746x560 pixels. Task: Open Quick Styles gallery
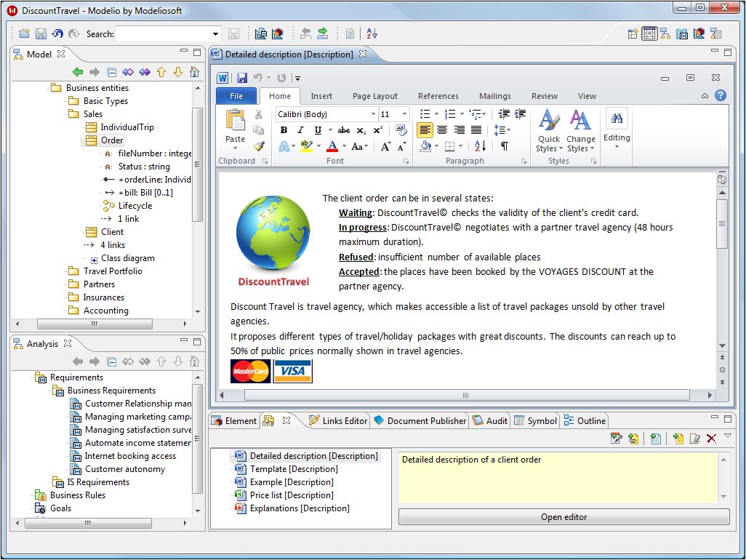pos(549,131)
